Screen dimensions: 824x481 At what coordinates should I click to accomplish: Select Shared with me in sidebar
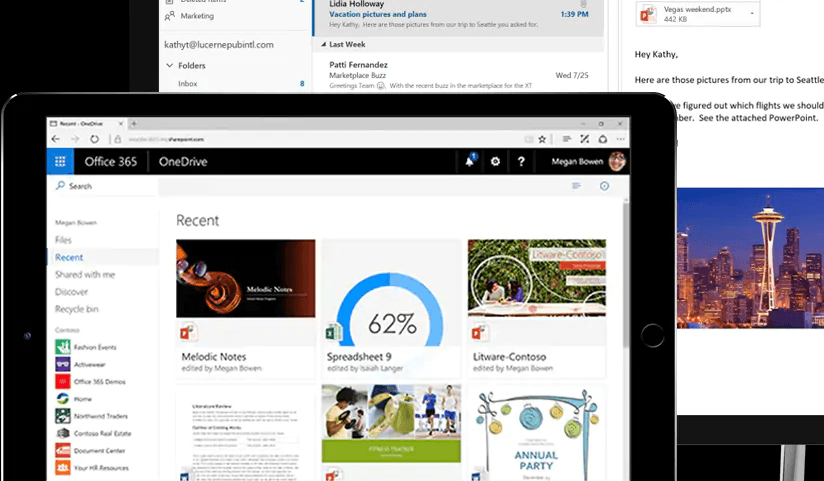coord(85,274)
